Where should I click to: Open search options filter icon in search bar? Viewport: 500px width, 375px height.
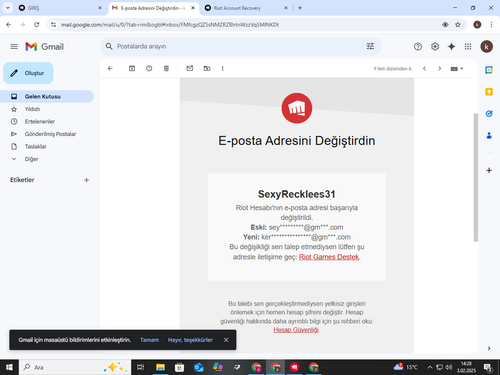370,46
